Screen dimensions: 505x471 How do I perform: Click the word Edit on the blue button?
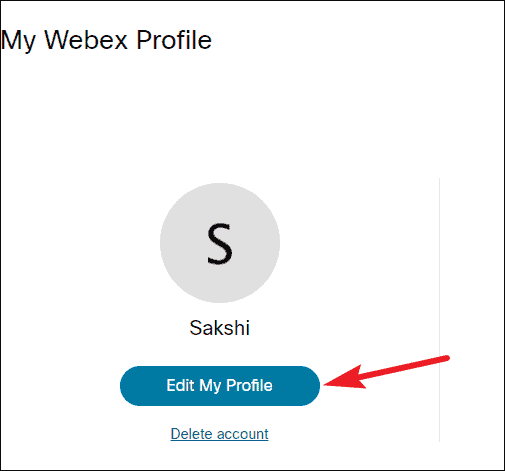tap(180, 385)
